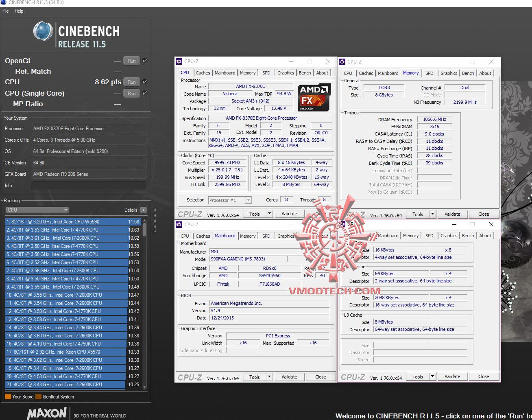Click the empty Info field
Viewport: 532px width, 420px height.
[89, 186]
